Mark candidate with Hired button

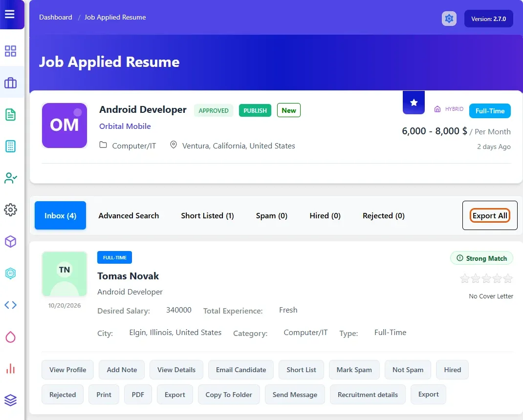click(x=452, y=370)
